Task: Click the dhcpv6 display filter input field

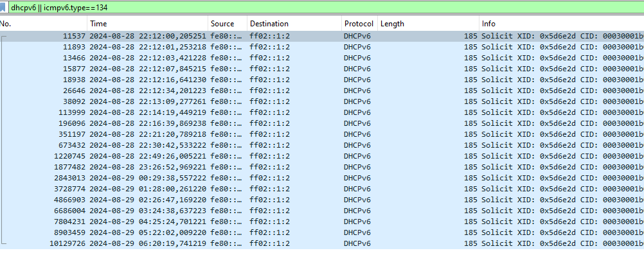Action: pos(325,8)
